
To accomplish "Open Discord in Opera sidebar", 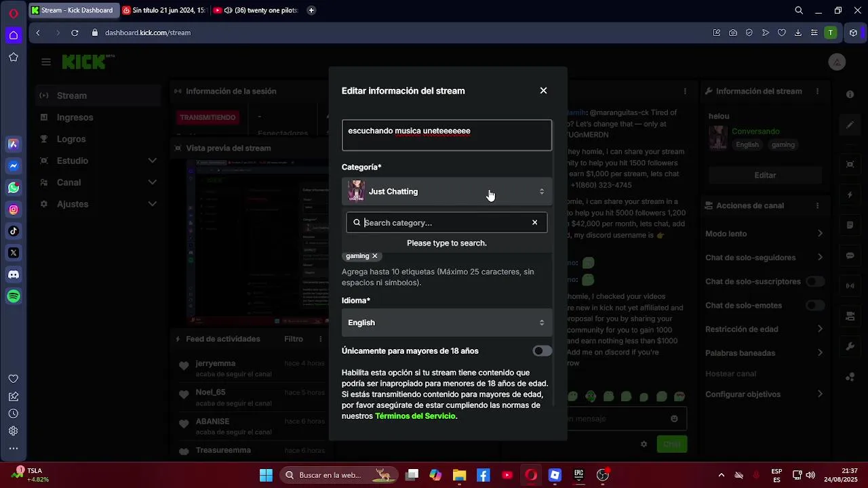I will point(14,274).
